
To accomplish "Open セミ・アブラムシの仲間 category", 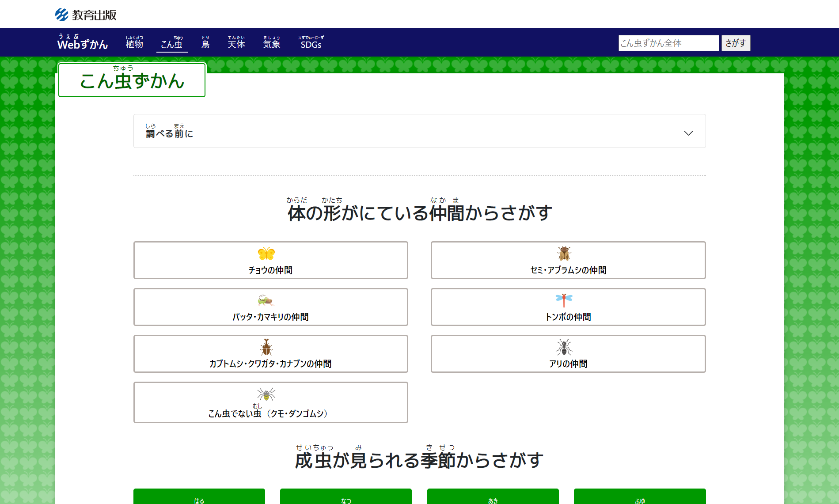I will 568,260.
